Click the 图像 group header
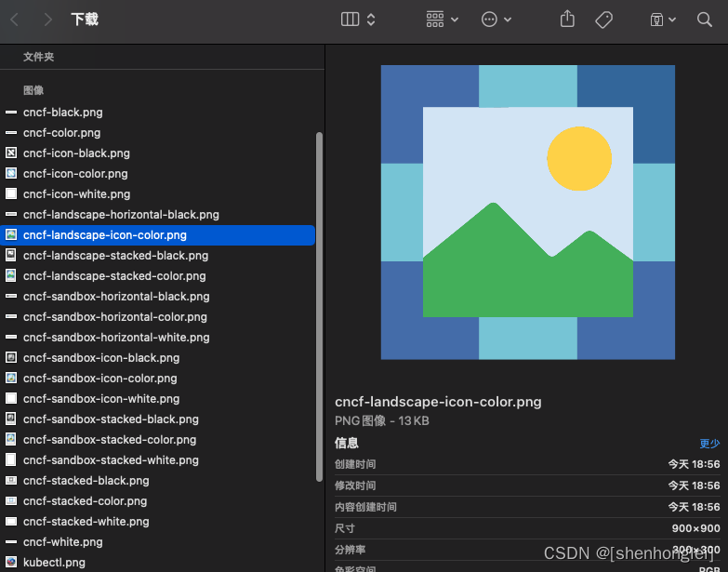This screenshot has width=728, height=572. (33, 90)
